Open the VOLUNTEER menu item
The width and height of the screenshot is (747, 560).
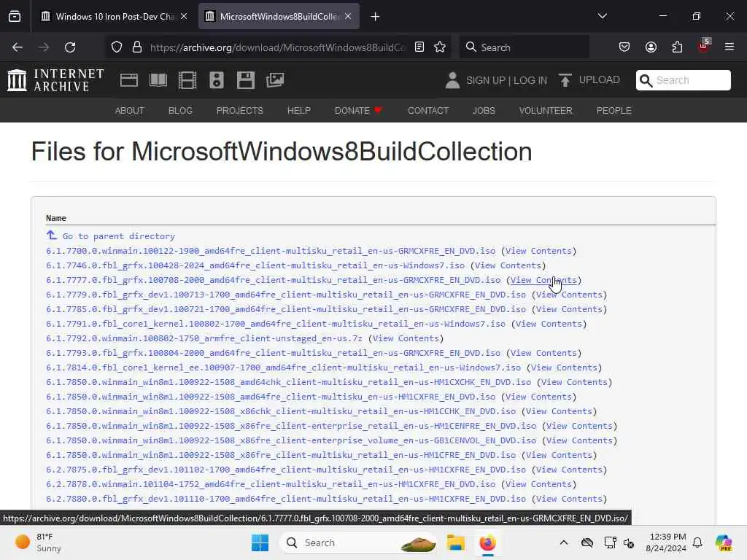point(546,111)
